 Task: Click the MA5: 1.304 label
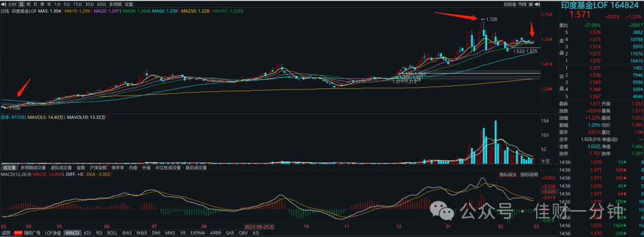[49, 11]
